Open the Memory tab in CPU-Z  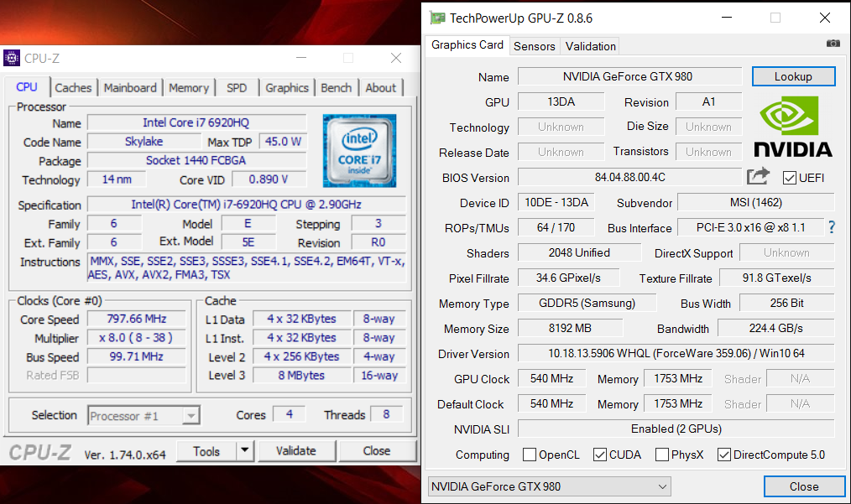189,88
